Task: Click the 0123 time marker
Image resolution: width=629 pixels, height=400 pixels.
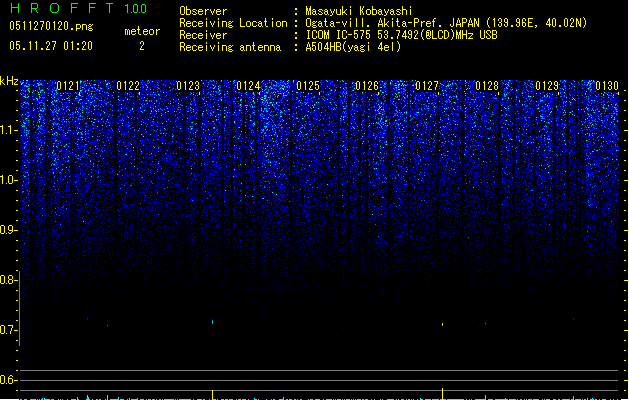Action: point(188,86)
